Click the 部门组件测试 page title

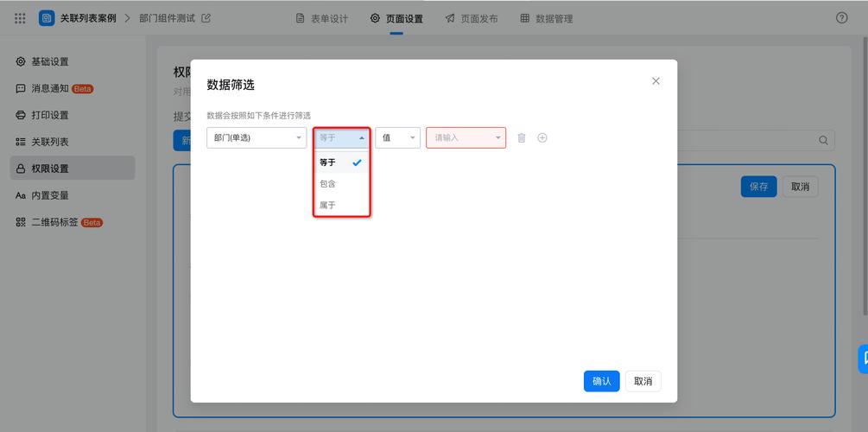tap(168, 18)
